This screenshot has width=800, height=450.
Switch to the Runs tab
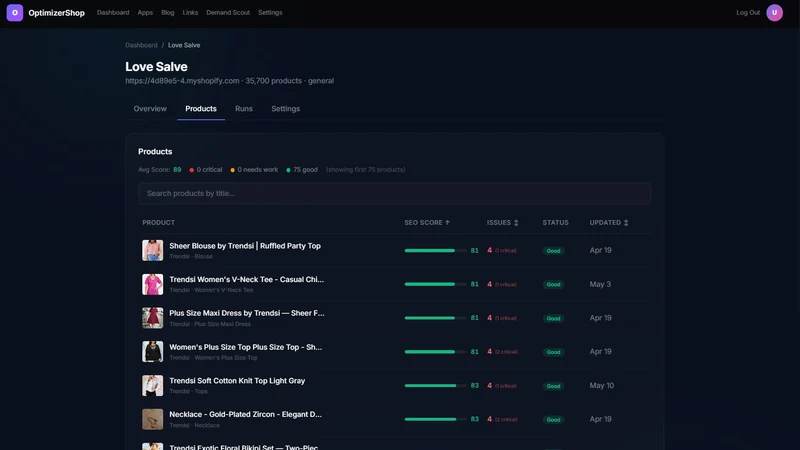[243, 109]
